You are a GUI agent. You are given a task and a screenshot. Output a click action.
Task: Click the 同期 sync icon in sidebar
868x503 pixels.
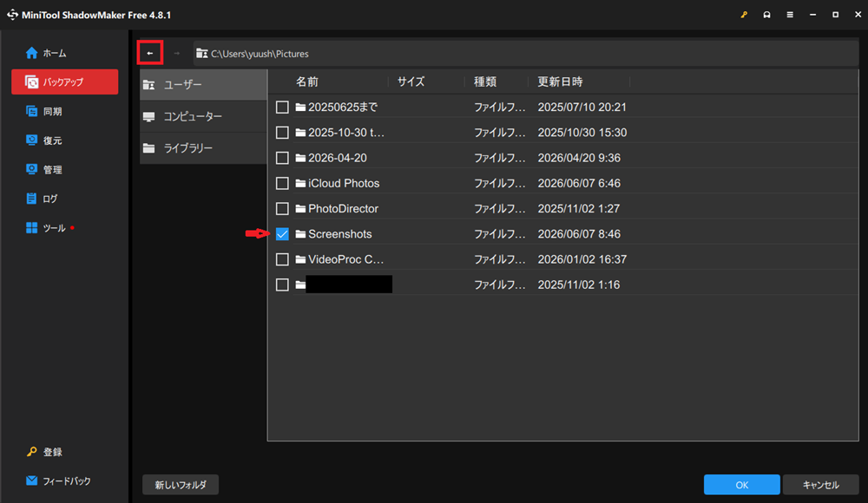click(31, 111)
